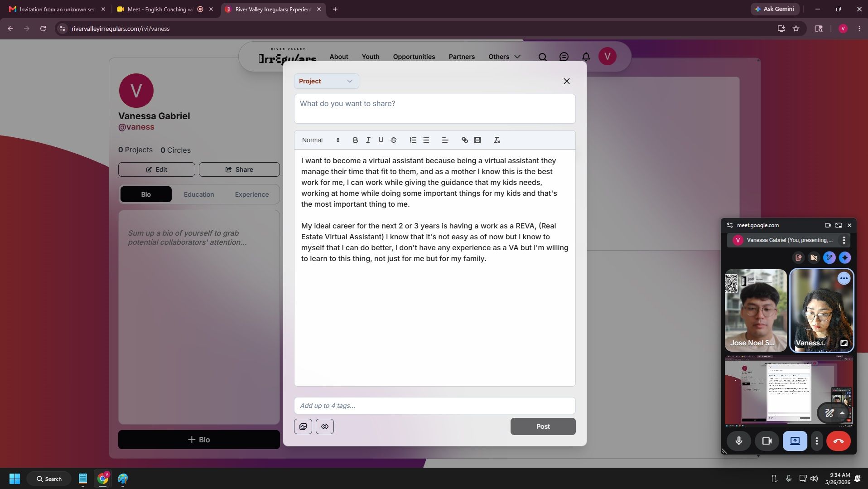Click the 'What do you want to share?' field
The width and height of the screenshot is (868, 489).
tap(434, 109)
